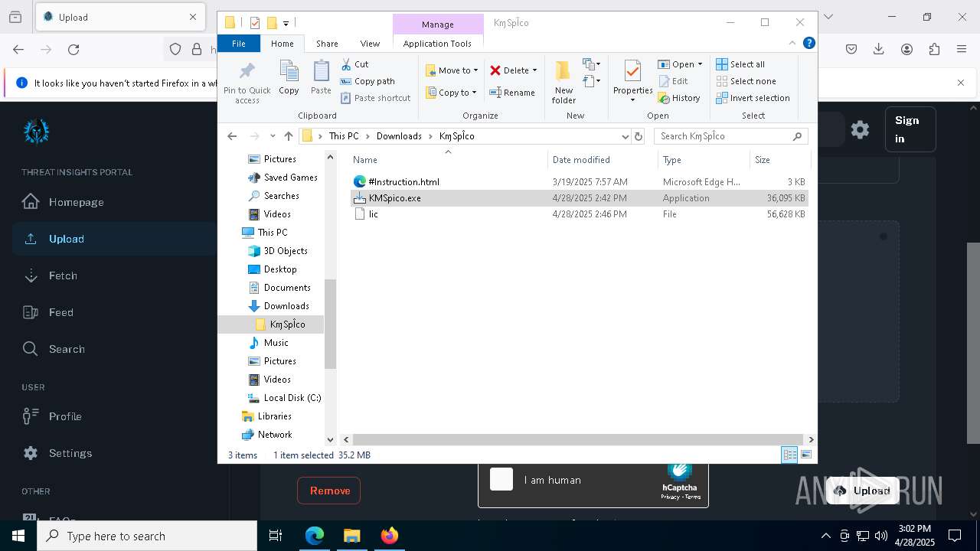
Task: Go up one folder level arrow
Action: [289, 136]
